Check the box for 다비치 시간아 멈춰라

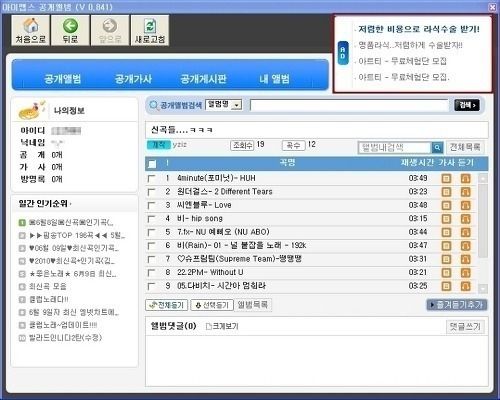(151, 286)
